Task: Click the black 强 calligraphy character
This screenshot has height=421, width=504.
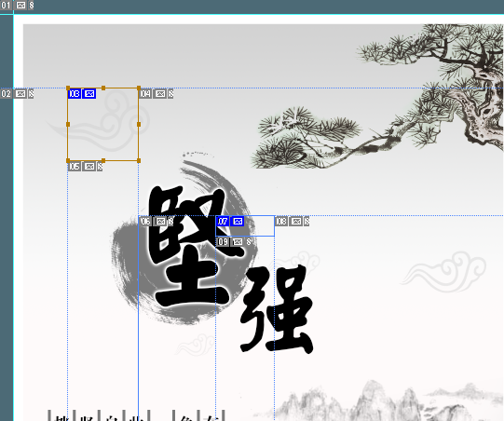Action: (277, 309)
